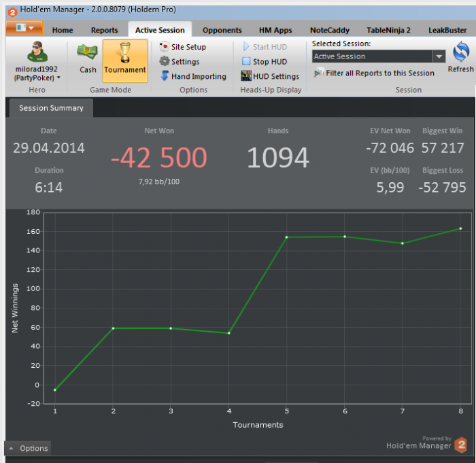Open the NoteCaddy tab
476x463 pixels.
(330, 30)
